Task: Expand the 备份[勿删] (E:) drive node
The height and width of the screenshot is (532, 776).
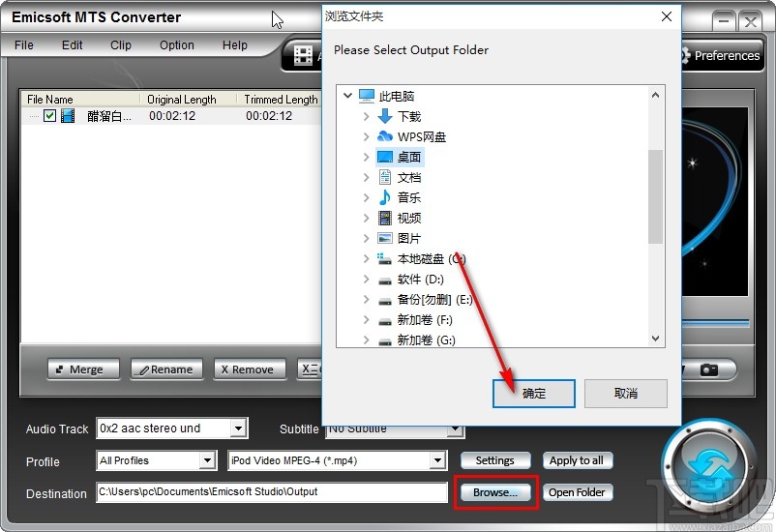Action: coord(366,300)
